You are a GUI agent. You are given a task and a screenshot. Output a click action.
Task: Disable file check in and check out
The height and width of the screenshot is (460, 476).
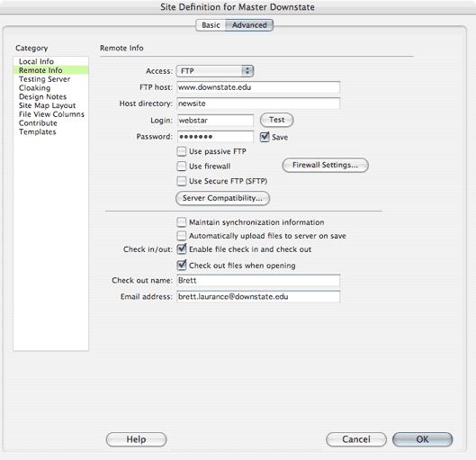[x=182, y=249]
